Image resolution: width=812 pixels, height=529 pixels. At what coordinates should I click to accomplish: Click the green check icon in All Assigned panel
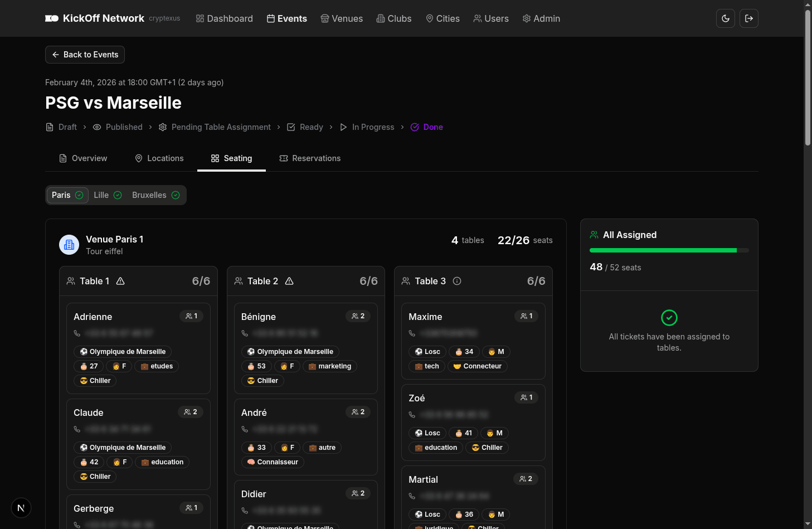point(669,318)
